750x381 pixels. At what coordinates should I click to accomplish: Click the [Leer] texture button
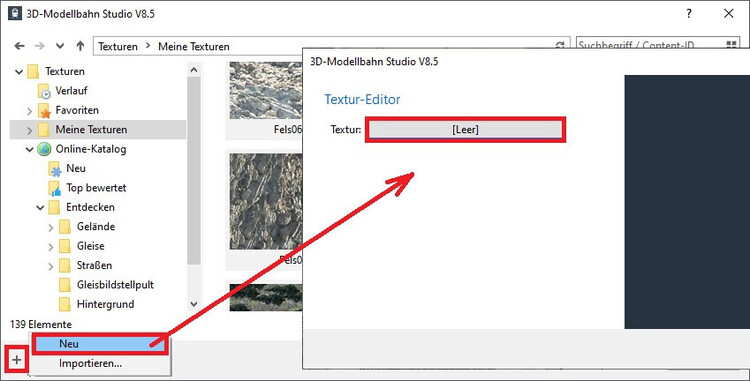(x=465, y=130)
